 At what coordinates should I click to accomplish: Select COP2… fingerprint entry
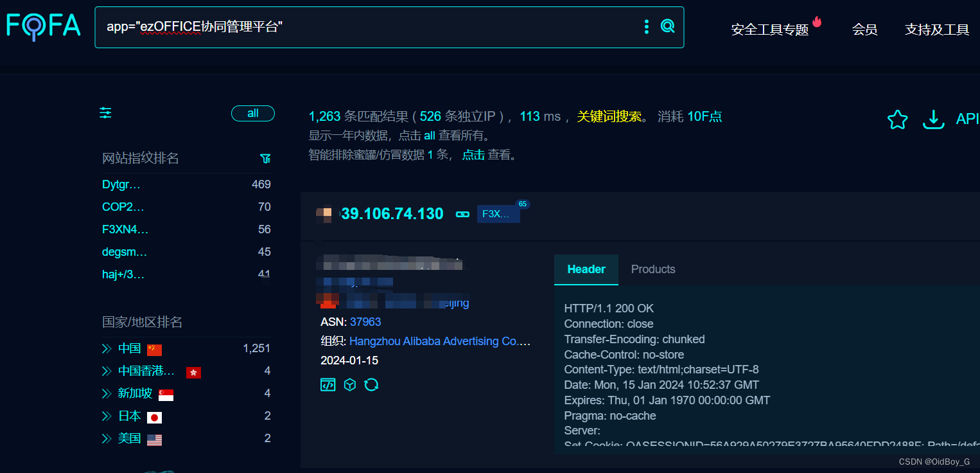click(123, 207)
